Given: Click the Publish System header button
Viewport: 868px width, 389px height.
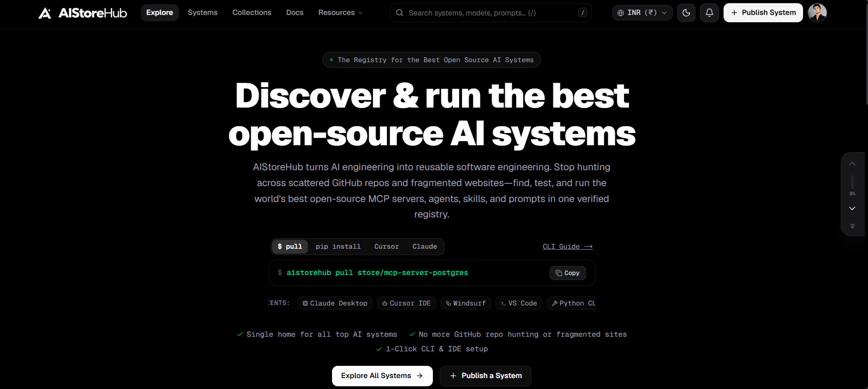Looking at the screenshot, I should [x=763, y=13].
